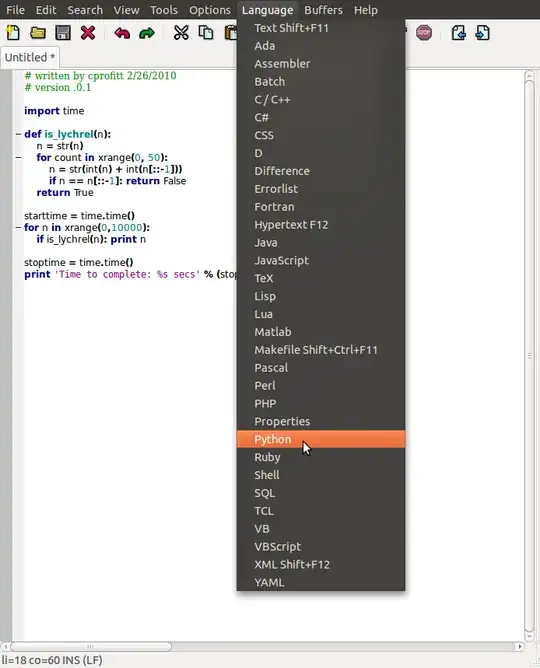Select the highlighted Python entry
Viewport: 540px width, 668px height.
coord(321,440)
